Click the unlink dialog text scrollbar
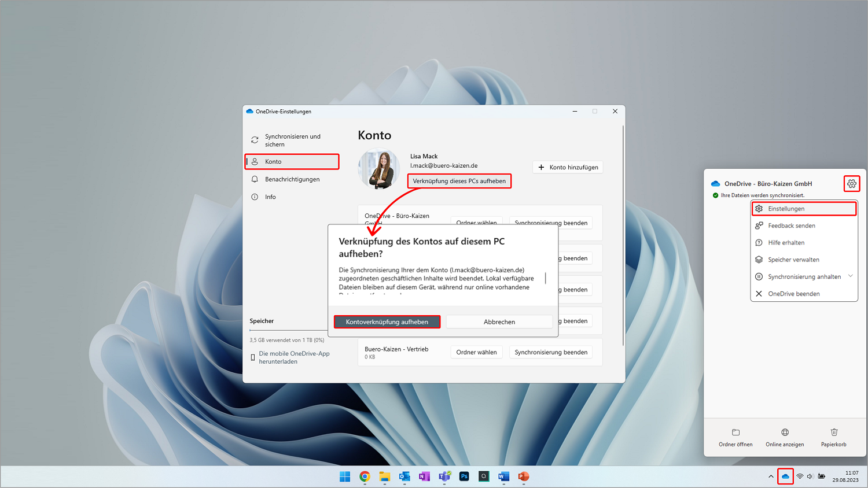The image size is (868, 488). coord(546,278)
